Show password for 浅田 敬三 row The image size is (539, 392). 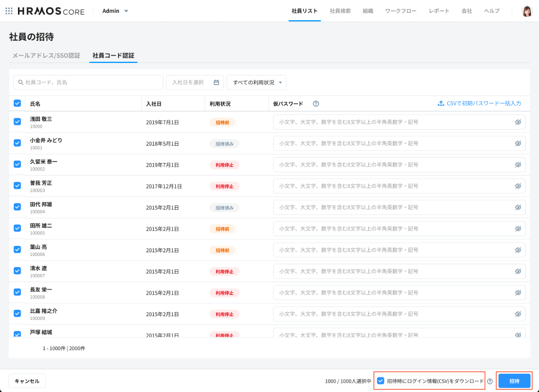tap(518, 122)
